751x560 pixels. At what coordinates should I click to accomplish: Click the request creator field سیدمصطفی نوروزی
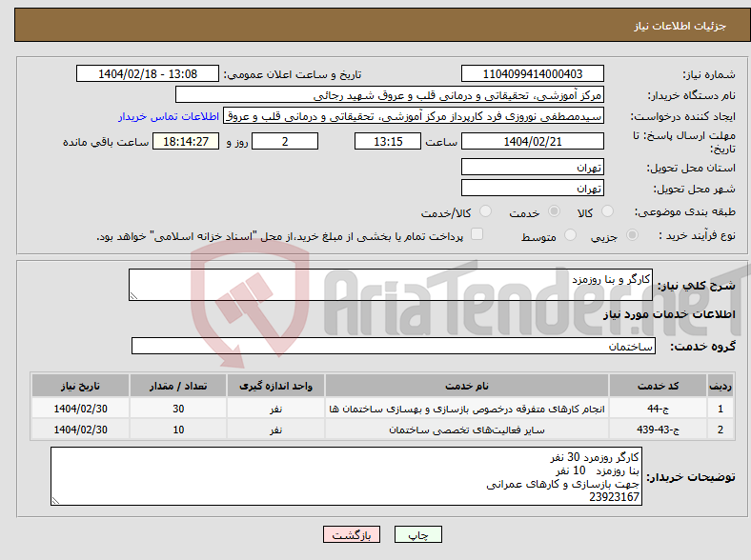(414, 116)
